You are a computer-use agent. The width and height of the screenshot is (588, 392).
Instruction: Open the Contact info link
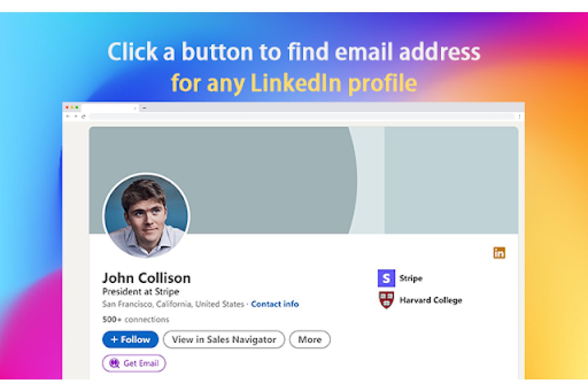pos(275,304)
